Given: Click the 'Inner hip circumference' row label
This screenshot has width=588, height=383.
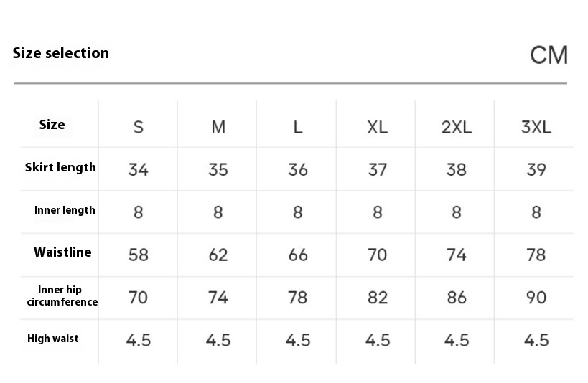Looking at the screenshot, I should click(x=62, y=295).
